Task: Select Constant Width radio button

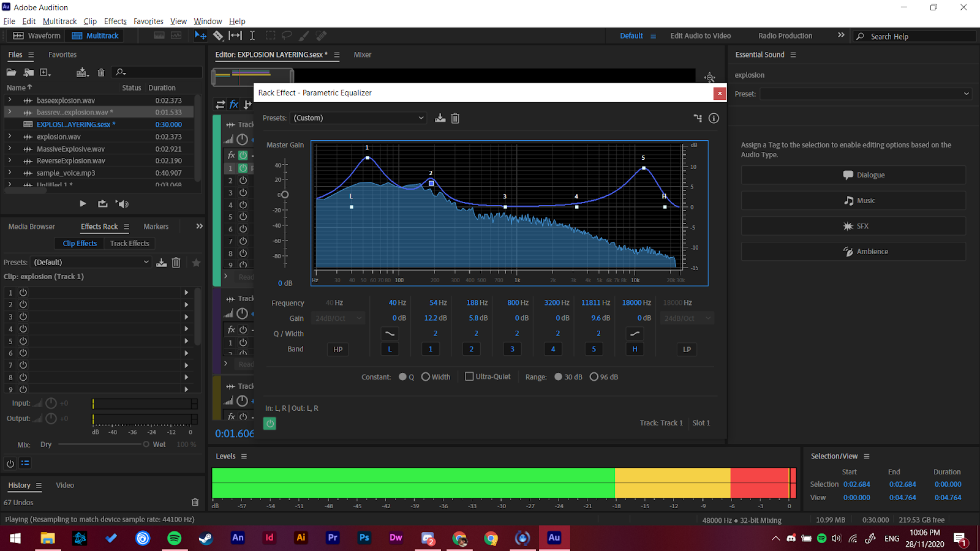Action: pyautogui.click(x=425, y=377)
